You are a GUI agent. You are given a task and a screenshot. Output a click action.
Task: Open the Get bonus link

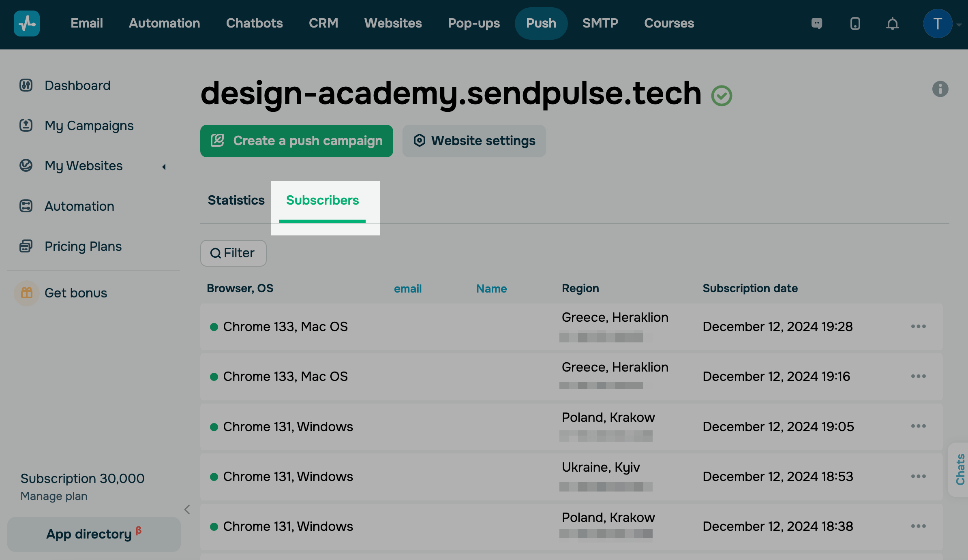click(x=76, y=293)
